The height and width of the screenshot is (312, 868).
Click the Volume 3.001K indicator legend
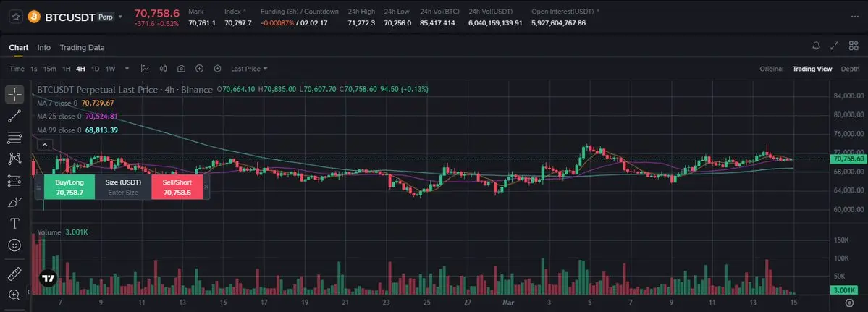tap(62, 232)
